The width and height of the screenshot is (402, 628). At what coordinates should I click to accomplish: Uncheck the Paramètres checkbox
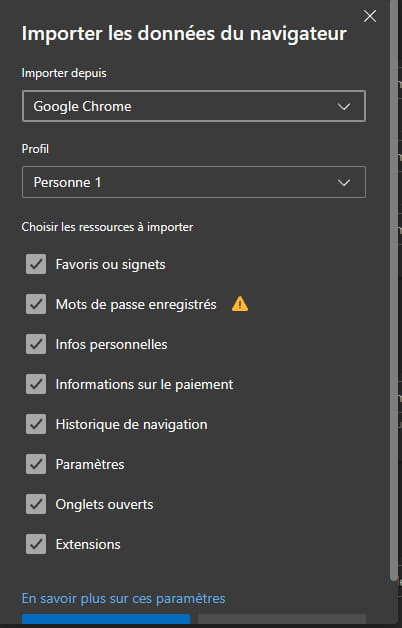pos(36,465)
